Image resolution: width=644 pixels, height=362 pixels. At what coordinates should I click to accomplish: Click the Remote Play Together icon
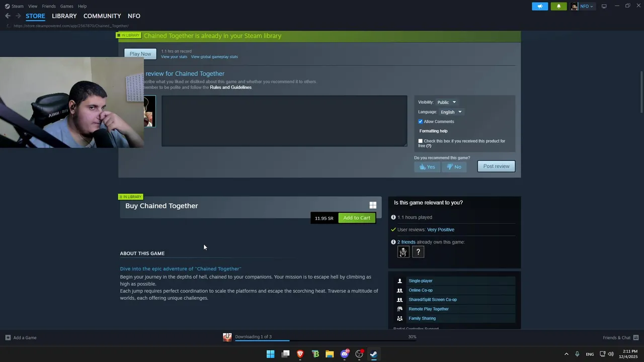pos(400,309)
